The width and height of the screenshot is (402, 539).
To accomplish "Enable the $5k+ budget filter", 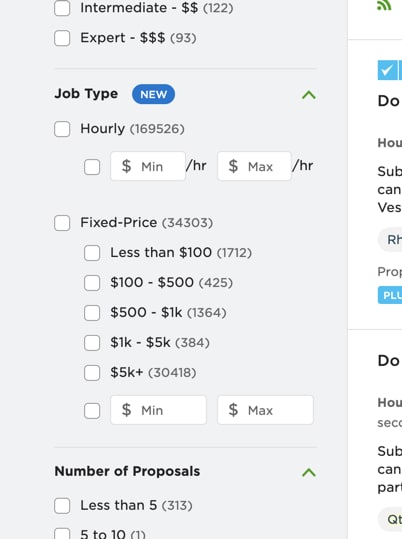I will 92,373.
